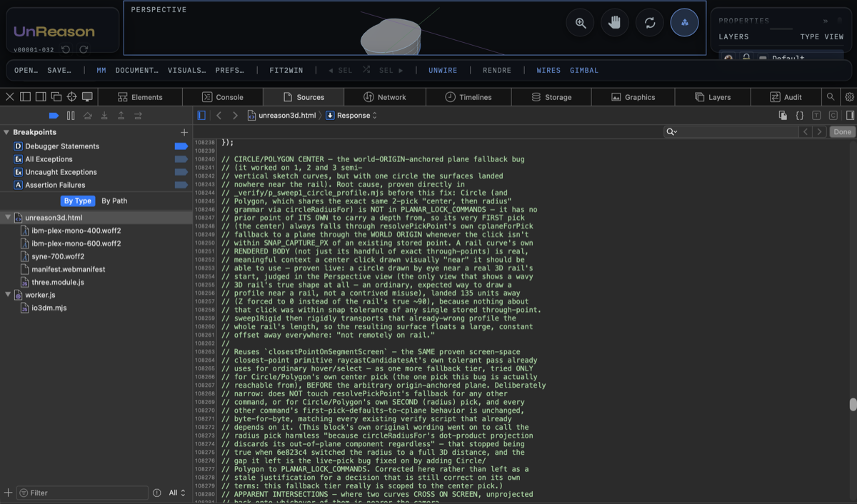Toggle navigation sidebar in Sources header
857x504 pixels.
[x=201, y=115]
